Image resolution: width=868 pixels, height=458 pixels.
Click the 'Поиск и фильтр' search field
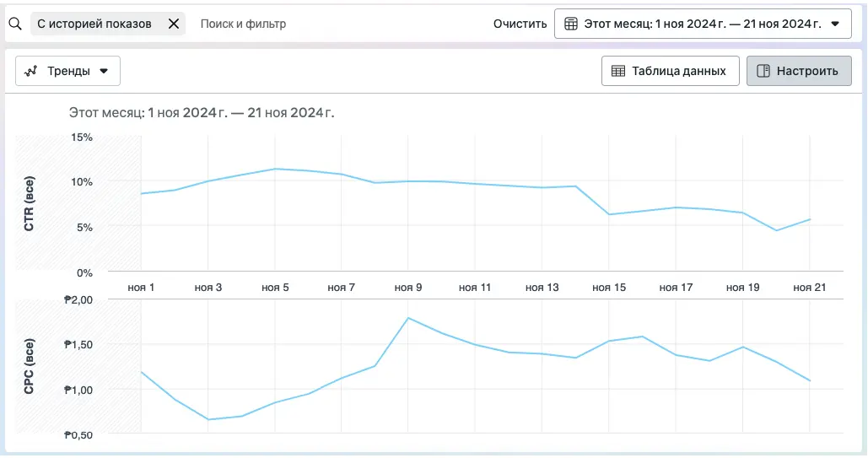coord(244,24)
